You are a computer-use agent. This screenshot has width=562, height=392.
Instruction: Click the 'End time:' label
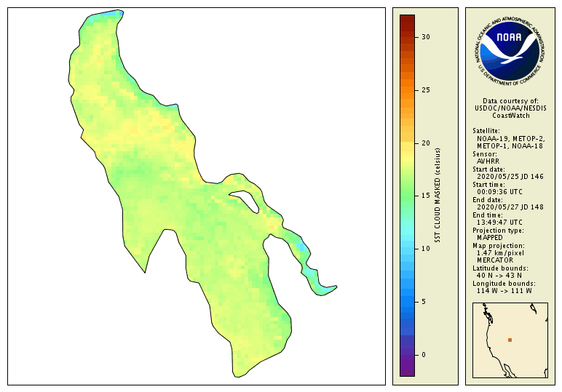pos(488,215)
